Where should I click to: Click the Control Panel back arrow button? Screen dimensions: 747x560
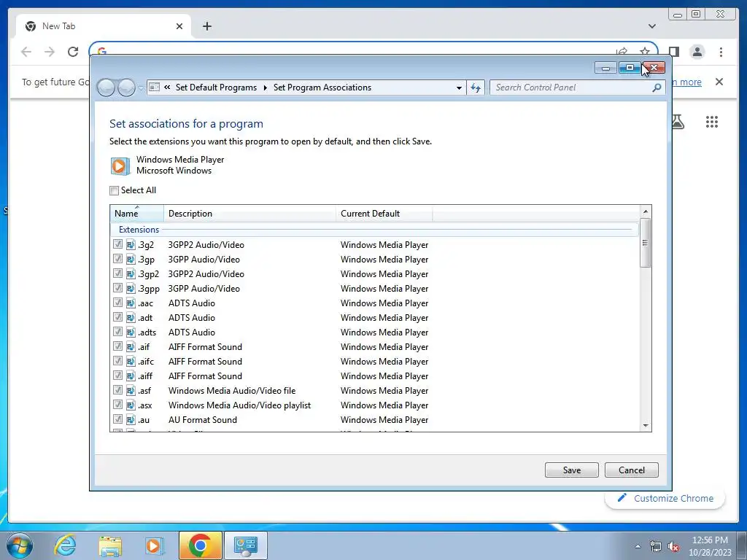tap(106, 87)
